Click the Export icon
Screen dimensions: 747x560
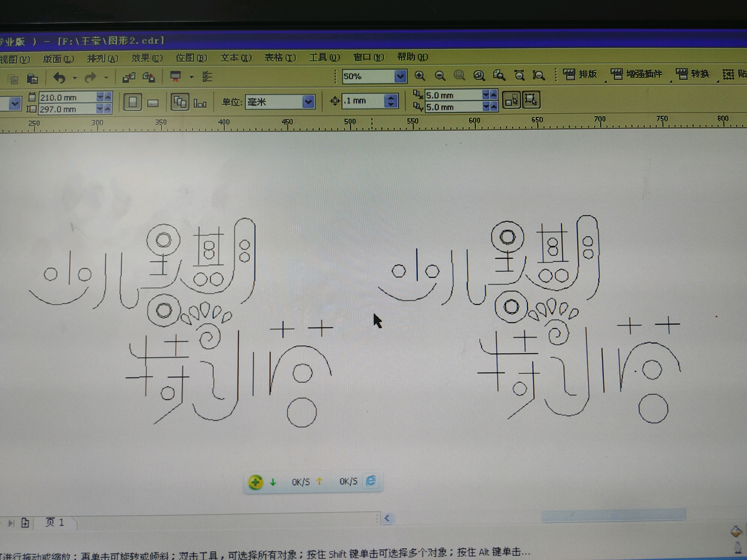[149, 77]
